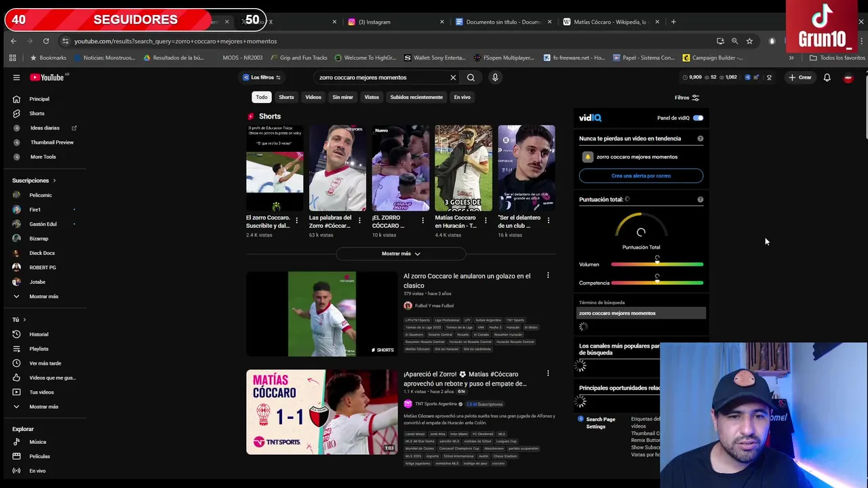Go to YouTube home via the logo
Viewport: 868px width, 488px height.
coord(47,77)
